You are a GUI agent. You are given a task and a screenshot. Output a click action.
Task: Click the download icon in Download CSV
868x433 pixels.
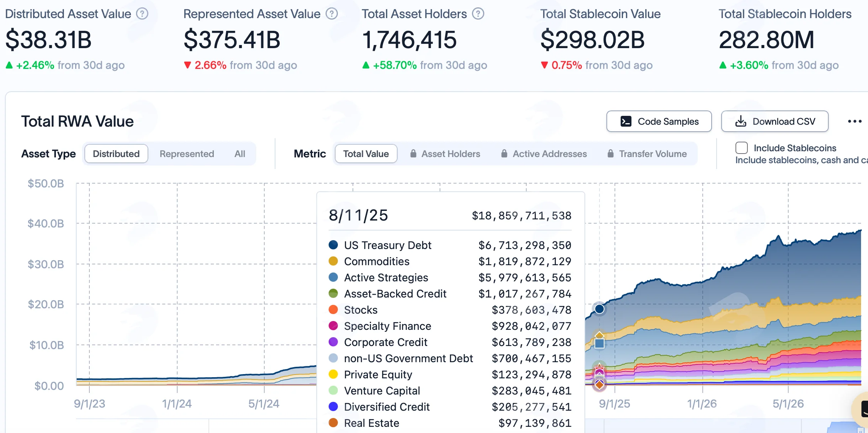point(740,122)
